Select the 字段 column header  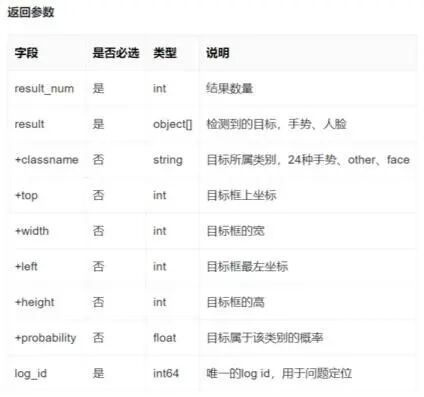pyautogui.click(x=26, y=53)
